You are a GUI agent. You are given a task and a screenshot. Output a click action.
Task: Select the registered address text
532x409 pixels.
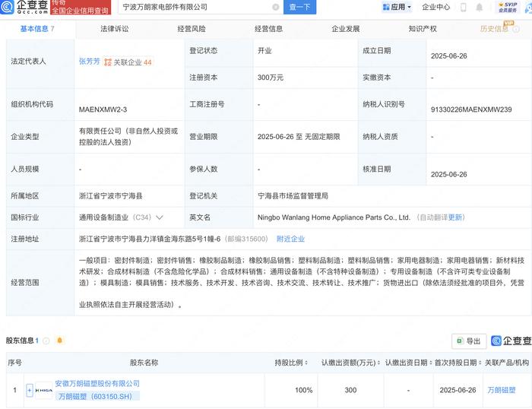(x=150, y=239)
